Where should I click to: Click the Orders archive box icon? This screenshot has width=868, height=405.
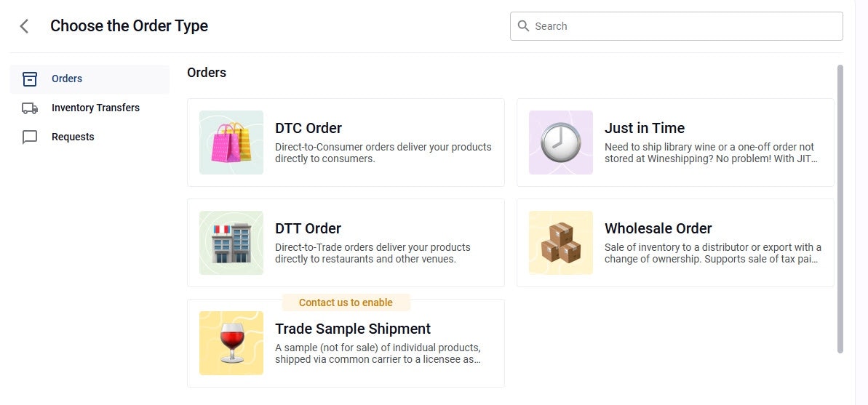[x=30, y=79]
